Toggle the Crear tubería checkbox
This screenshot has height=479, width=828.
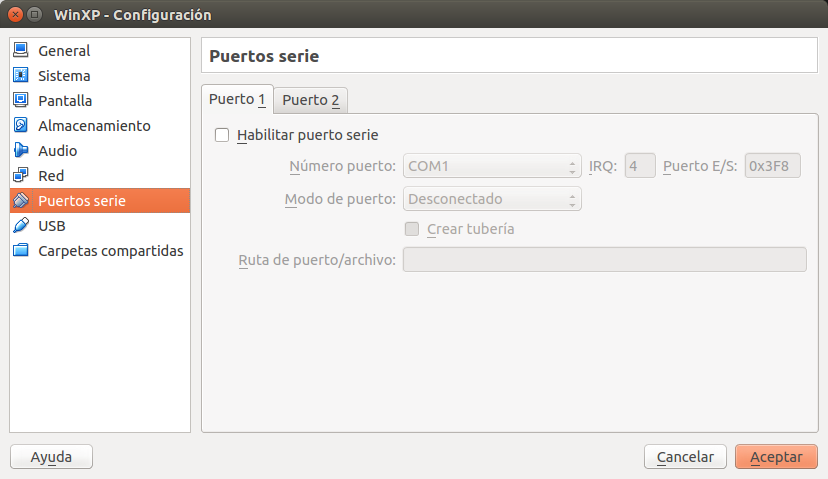click(412, 229)
